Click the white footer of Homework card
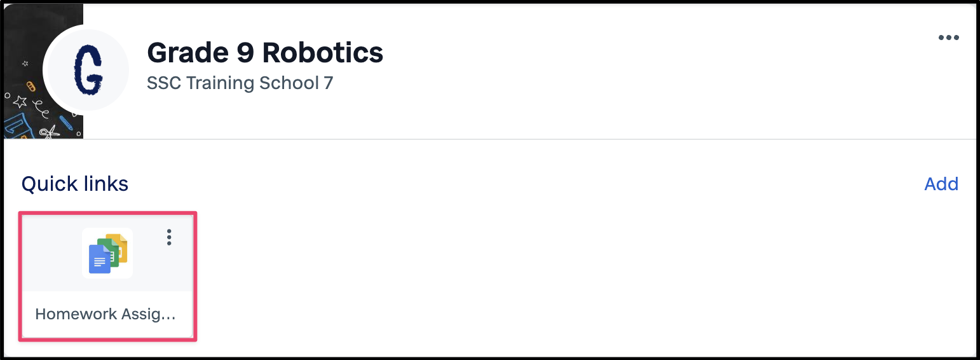980x360 pixels. 107,314
